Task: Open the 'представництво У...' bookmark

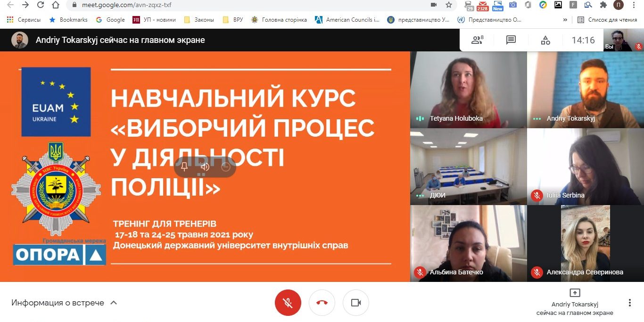Action: click(418, 20)
